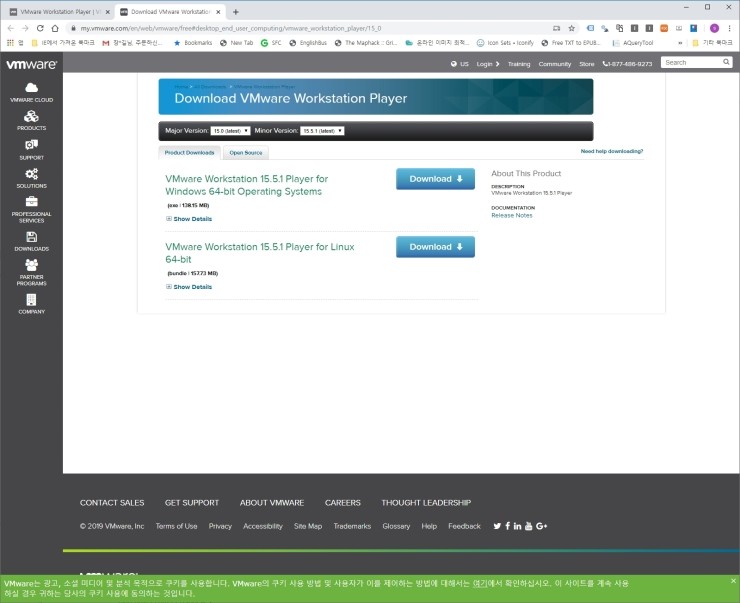Select Product Downloads tab
The image size is (740, 603).
[189, 153]
